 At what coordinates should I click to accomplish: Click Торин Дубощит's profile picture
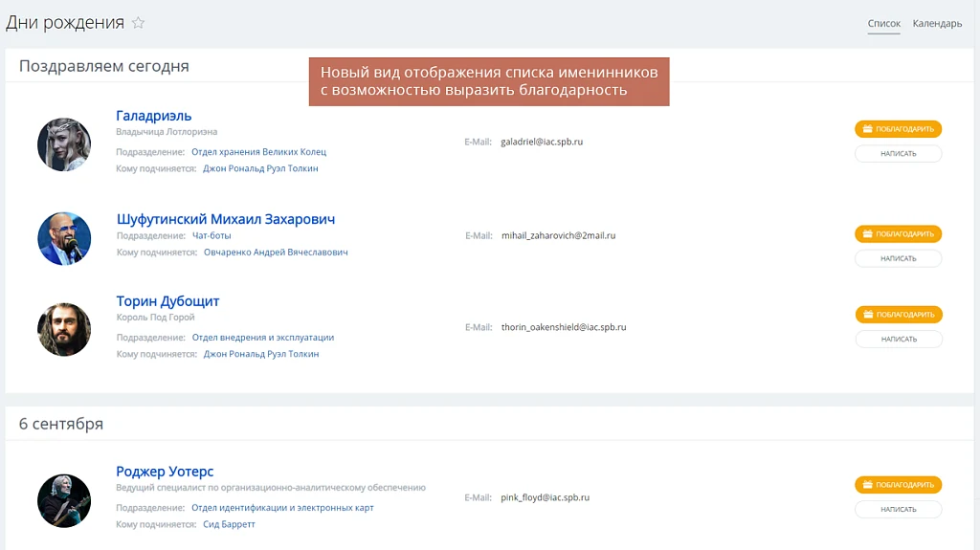click(x=64, y=329)
